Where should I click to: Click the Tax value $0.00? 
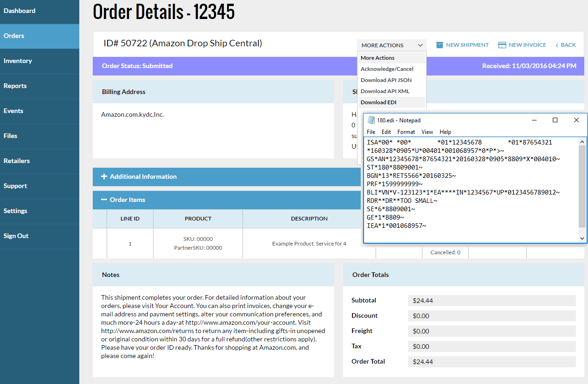click(x=492, y=346)
